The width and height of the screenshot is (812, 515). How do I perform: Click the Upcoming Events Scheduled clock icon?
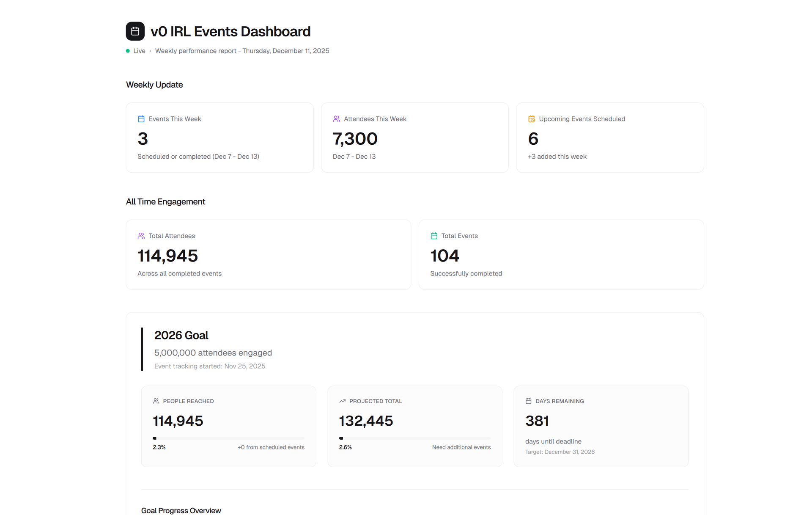coord(532,119)
